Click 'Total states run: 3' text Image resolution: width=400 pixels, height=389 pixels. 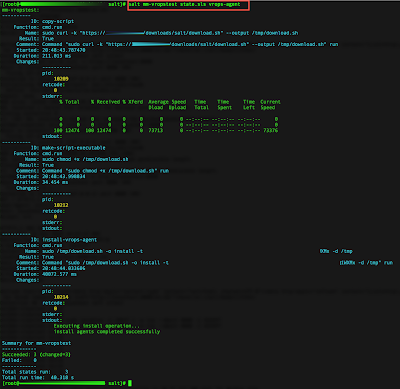(x=35, y=372)
